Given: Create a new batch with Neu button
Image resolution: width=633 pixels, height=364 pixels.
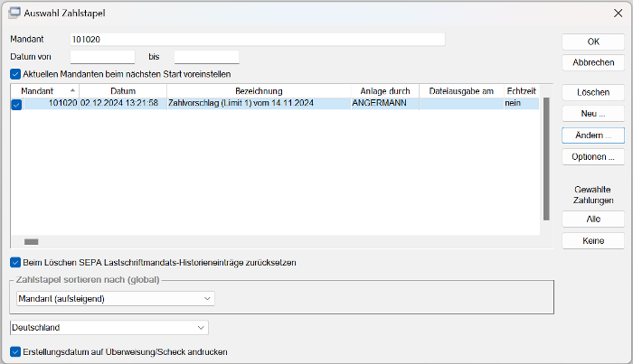Looking at the screenshot, I should 593,114.
